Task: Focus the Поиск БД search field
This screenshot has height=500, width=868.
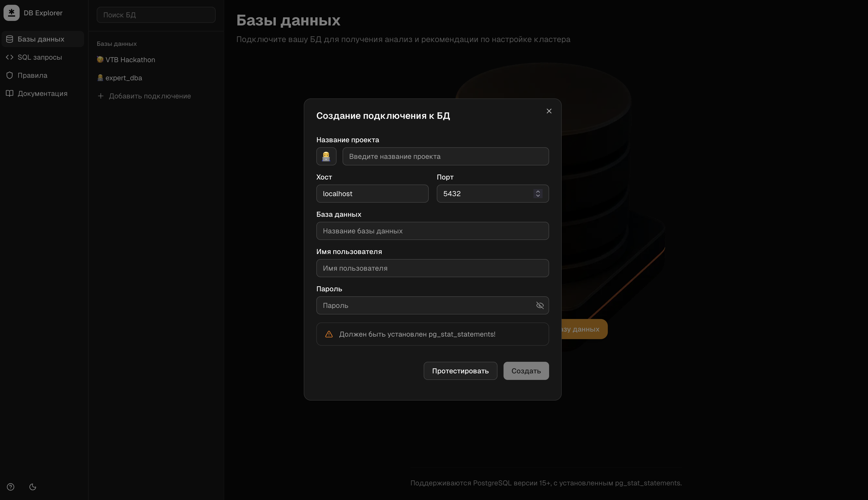Action: click(156, 15)
